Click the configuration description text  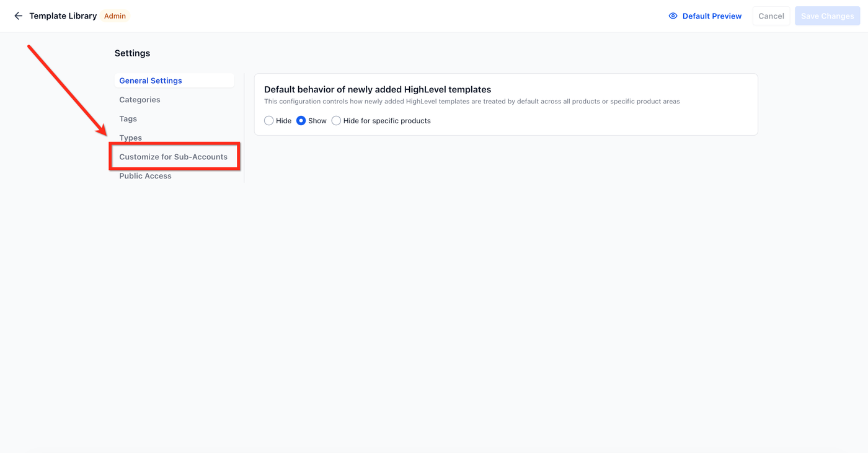coord(471,102)
